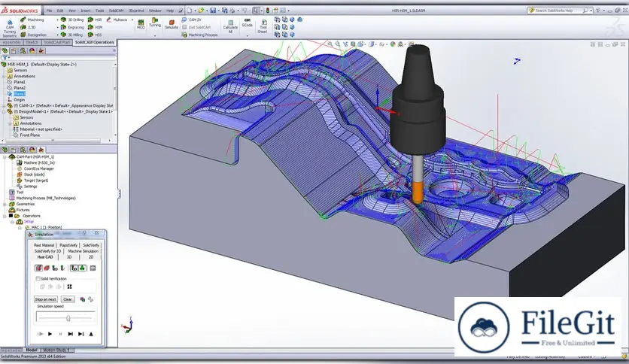This screenshot has width=629, height=364.
Task: Open Machining Process in the ribbon
Action: [x=199, y=35]
